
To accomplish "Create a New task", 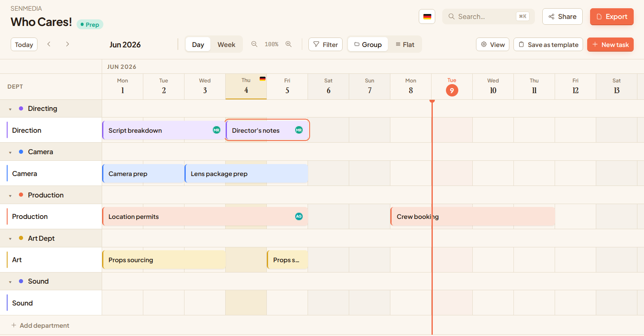I will click(x=610, y=45).
